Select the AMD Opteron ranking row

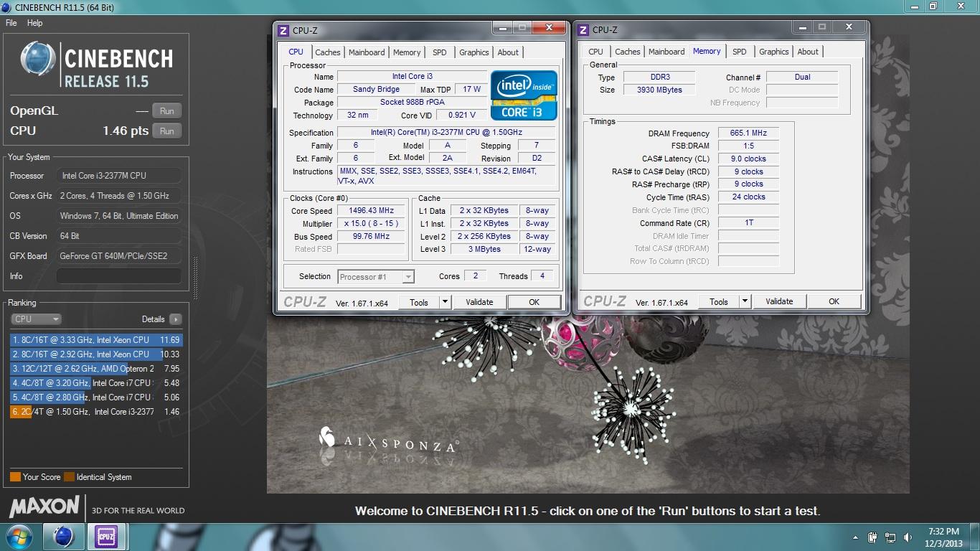pyautogui.click(x=96, y=369)
